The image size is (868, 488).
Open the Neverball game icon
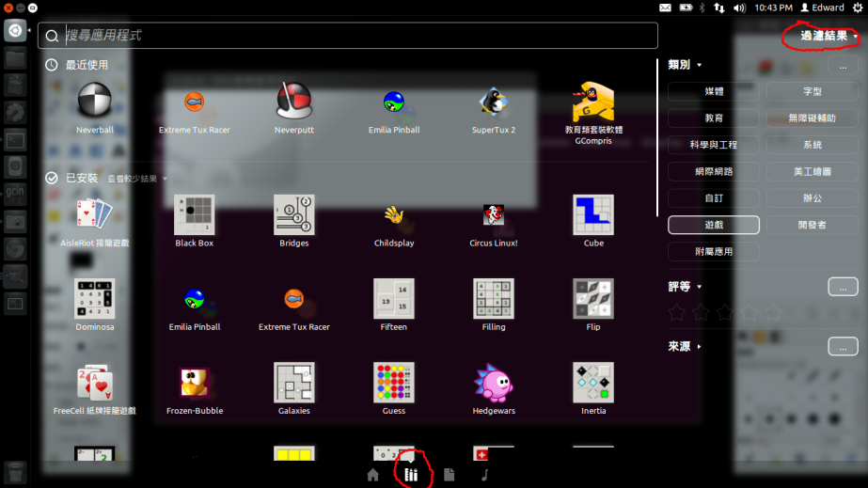94,102
